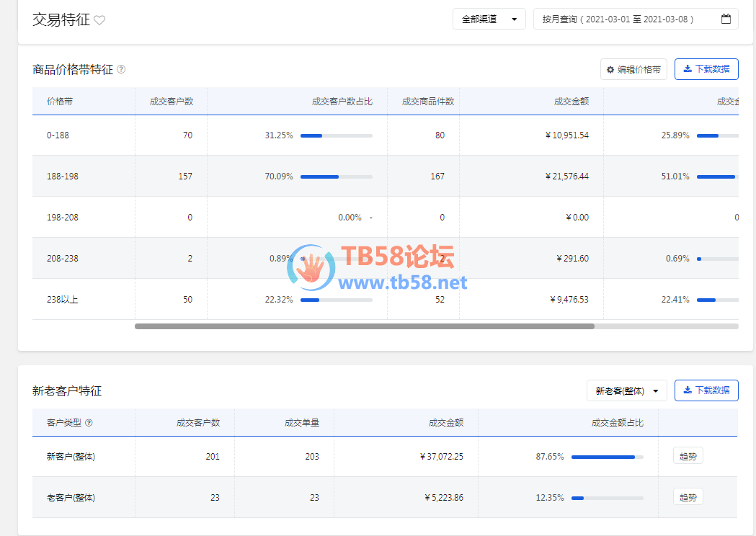
Task: Click the 87.65% bar for 新客户
Action: point(607,457)
